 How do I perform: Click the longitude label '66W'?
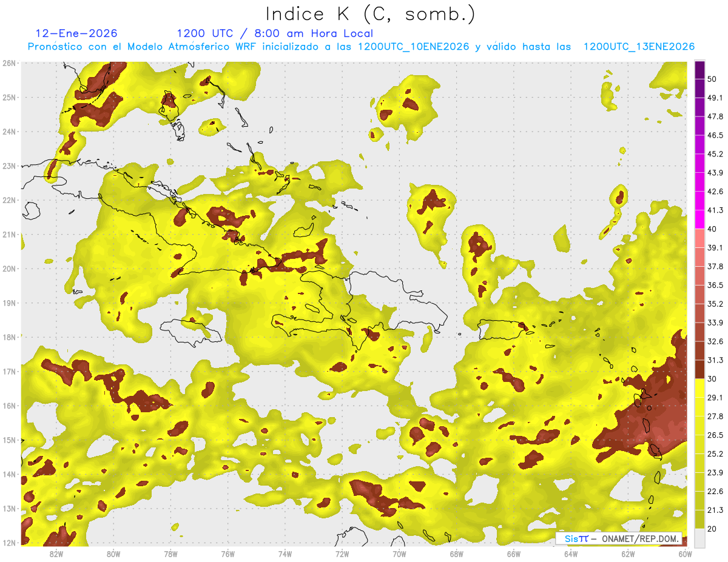point(514,554)
